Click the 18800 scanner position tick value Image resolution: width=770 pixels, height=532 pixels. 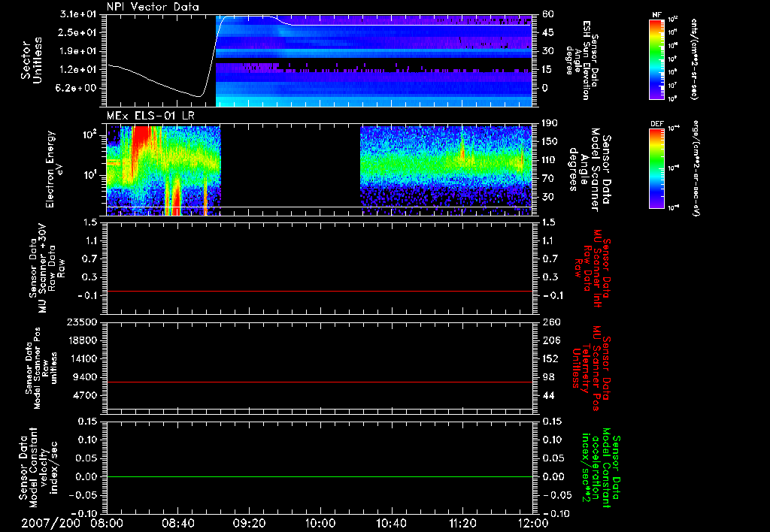[83, 340]
